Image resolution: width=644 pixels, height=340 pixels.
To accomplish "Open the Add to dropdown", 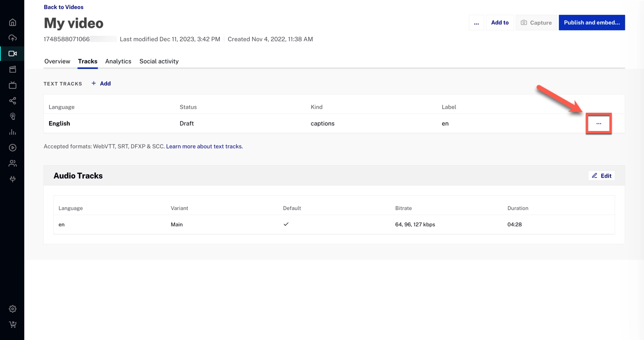I will 499,23.
